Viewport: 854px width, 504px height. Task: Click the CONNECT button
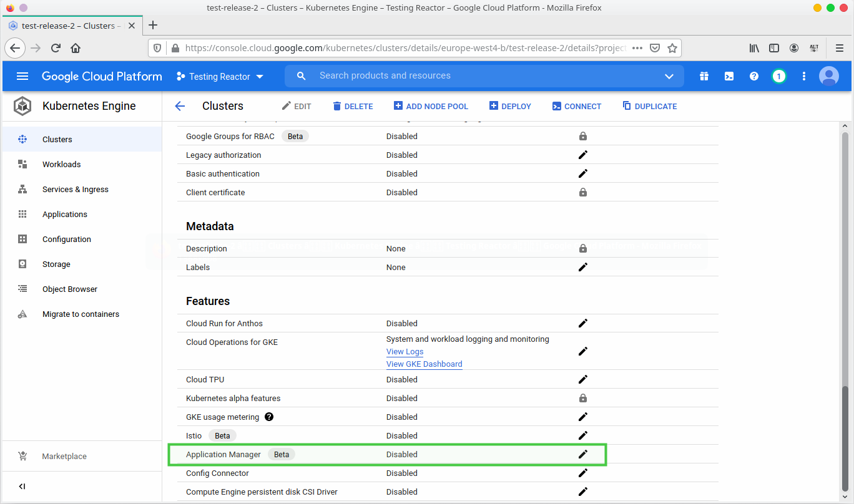point(577,106)
